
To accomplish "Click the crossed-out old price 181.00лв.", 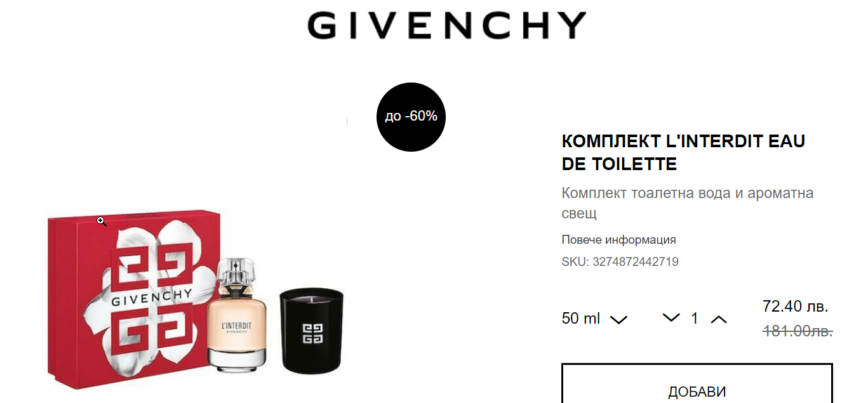I will (798, 331).
